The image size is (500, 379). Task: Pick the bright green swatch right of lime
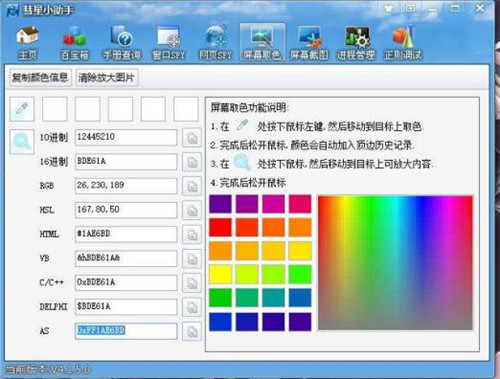[x=300, y=274]
